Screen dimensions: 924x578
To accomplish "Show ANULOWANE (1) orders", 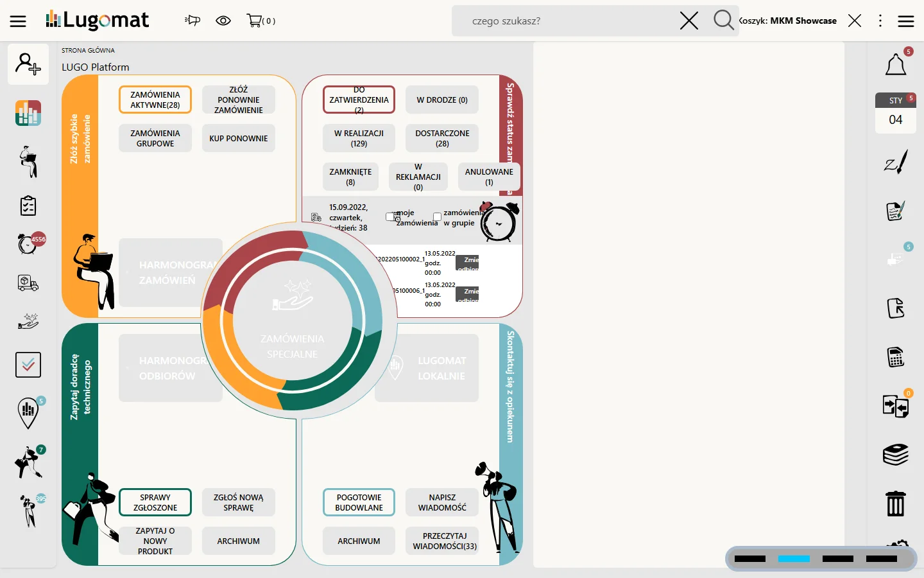I will tap(489, 177).
